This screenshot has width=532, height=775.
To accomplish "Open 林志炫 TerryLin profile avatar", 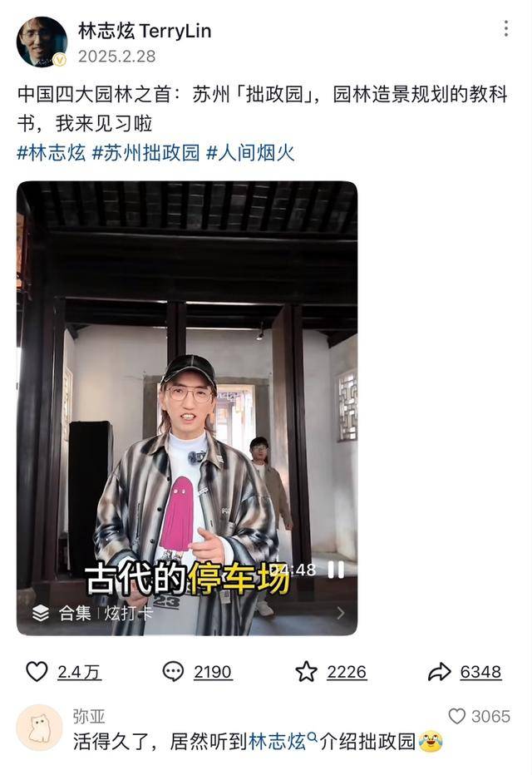I will pos(42,42).
